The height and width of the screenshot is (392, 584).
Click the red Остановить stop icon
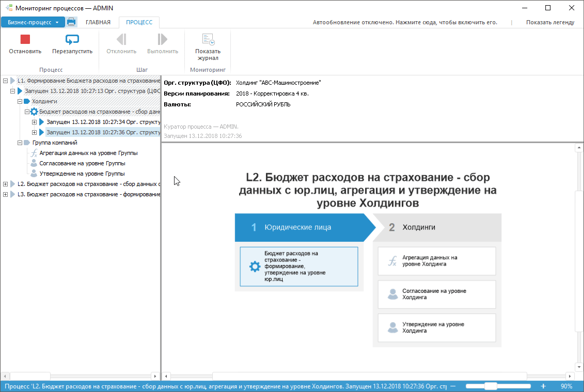[25, 39]
